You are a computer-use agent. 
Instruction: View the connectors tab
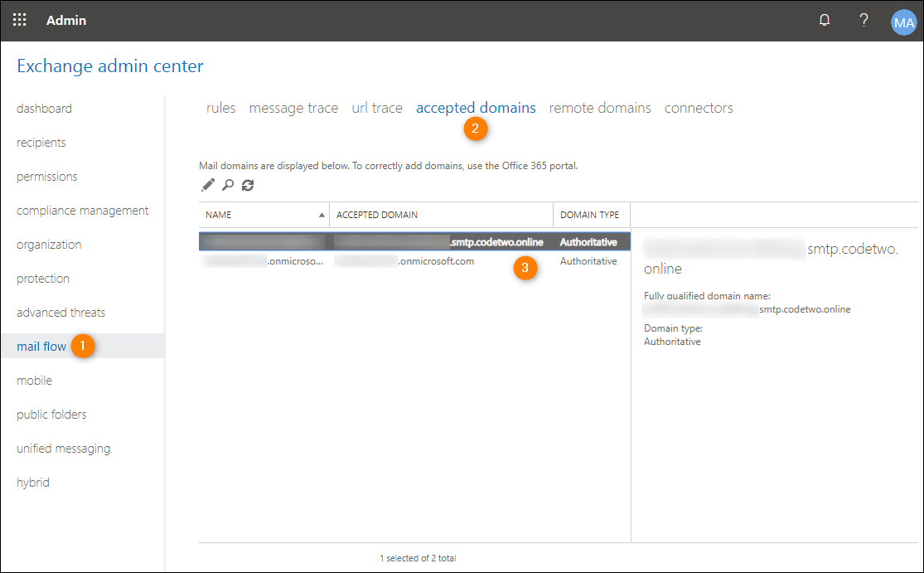tap(699, 108)
